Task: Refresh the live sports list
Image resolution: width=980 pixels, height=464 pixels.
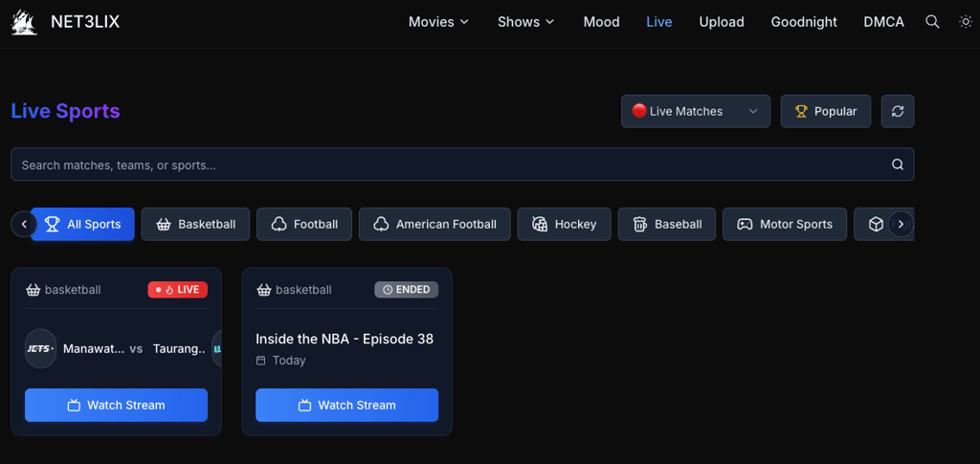Action: pos(898,111)
